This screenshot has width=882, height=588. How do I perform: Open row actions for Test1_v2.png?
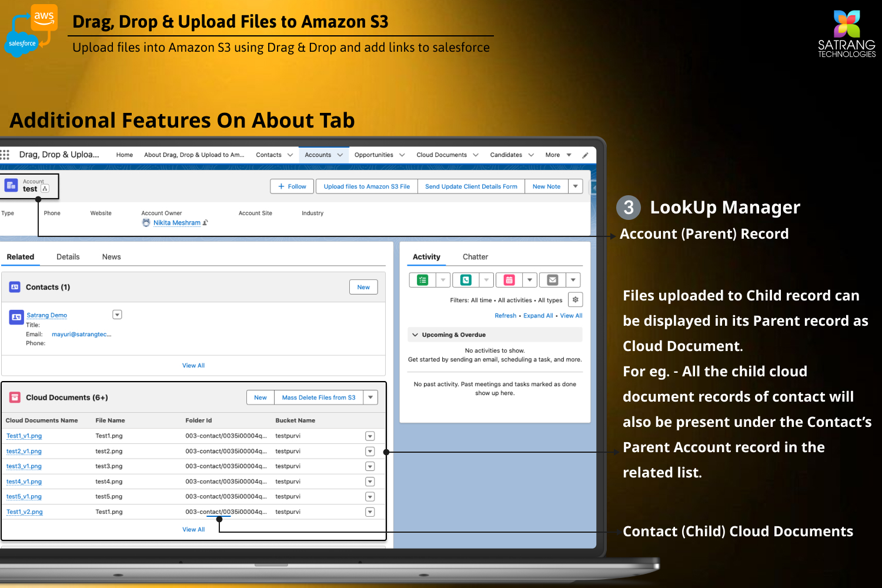[370, 512]
